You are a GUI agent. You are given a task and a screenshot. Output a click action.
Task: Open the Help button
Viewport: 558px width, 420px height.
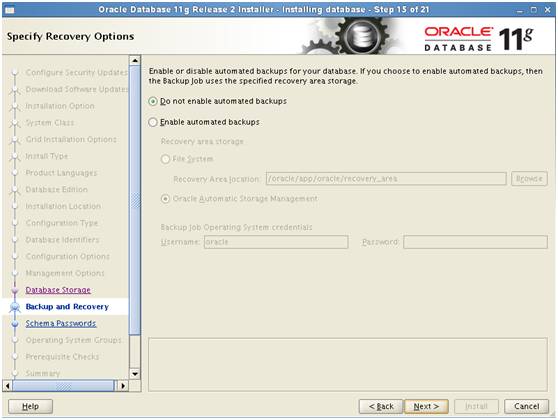click(31, 406)
